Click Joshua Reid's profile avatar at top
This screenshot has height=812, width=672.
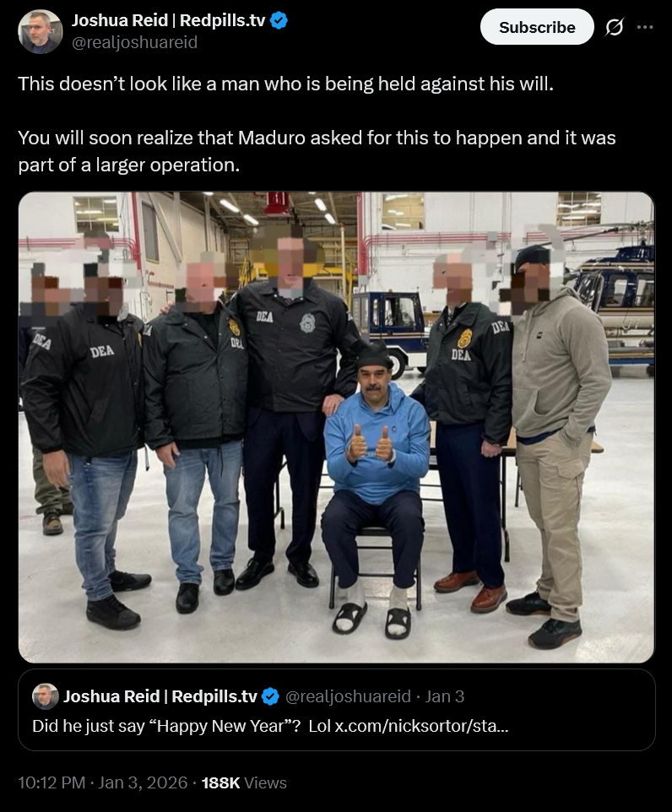pos(40,31)
